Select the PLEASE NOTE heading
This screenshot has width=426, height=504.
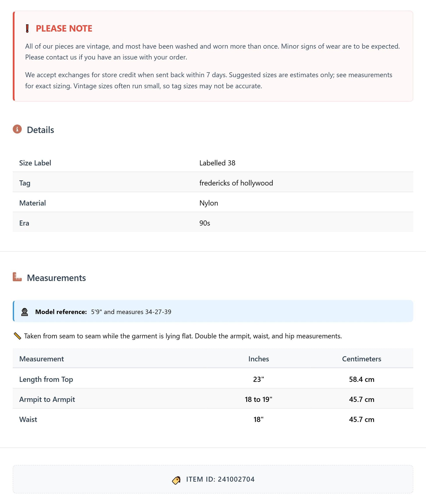point(64,28)
